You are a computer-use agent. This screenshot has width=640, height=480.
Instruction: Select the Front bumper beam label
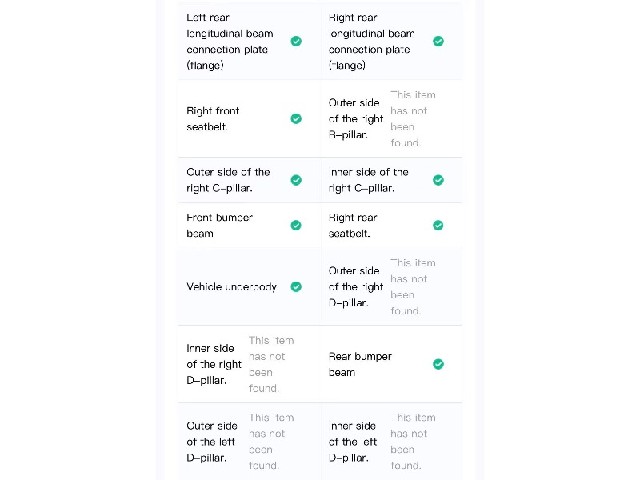[x=220, y=225]
